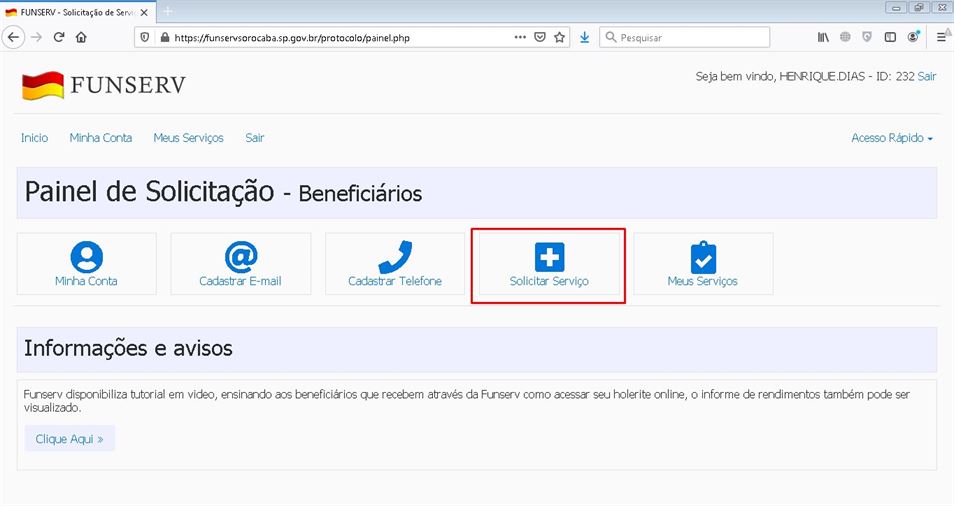Image resolution: width=954 pixels, height=506 pixels.
Task: Click into the Pesquisar search field
Action: (690, 37)
